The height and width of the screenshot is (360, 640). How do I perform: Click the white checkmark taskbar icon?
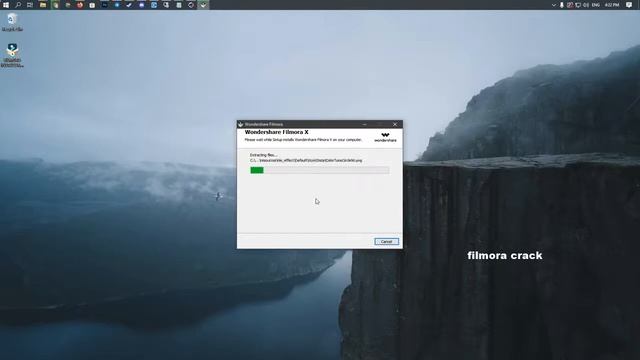coord(129,5)
